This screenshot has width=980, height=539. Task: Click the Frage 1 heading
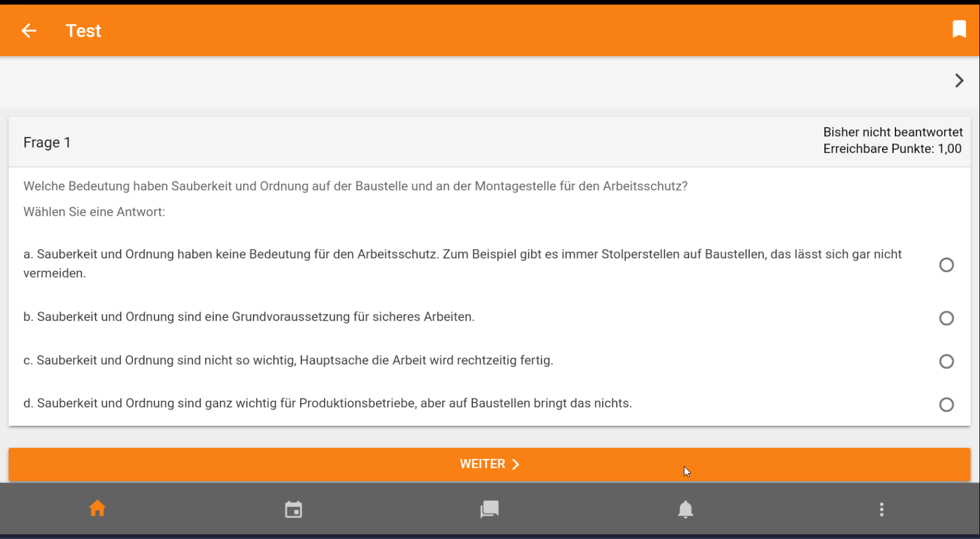[x=47, y=142]
